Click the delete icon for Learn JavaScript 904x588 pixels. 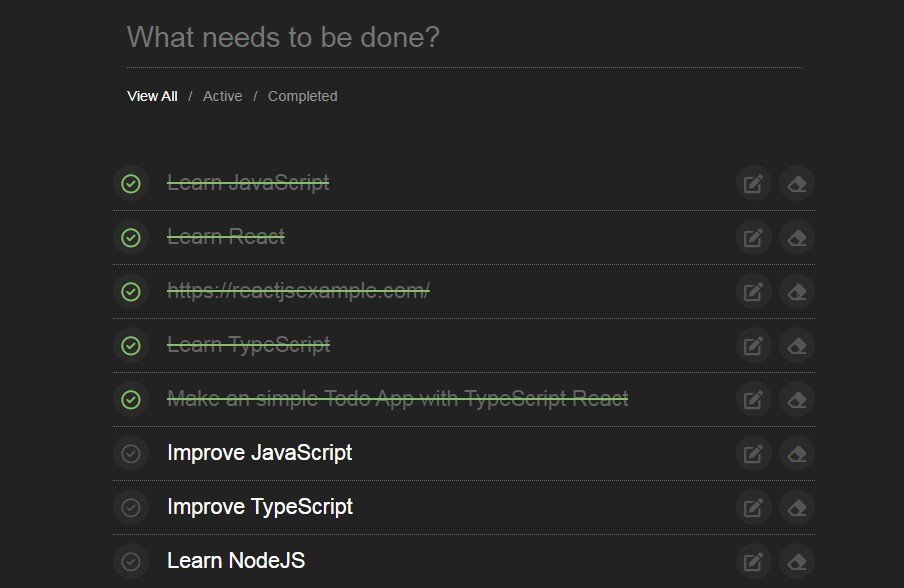coord(796,183)
